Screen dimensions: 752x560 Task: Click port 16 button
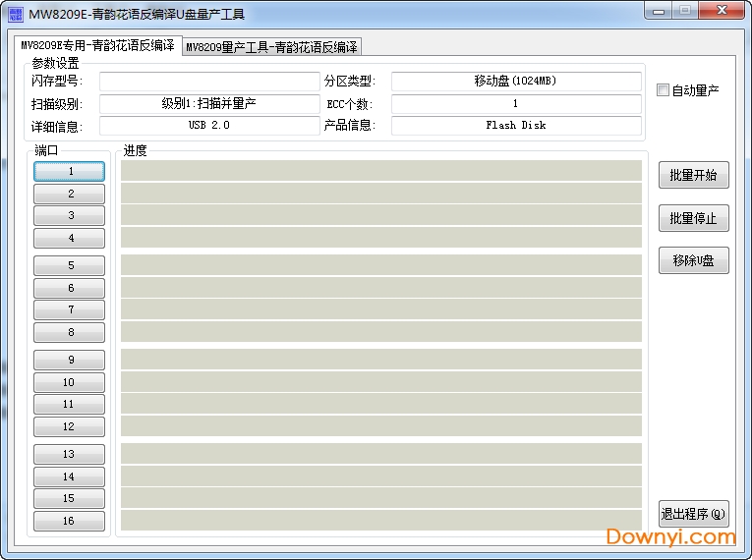(x=69, y=521)
